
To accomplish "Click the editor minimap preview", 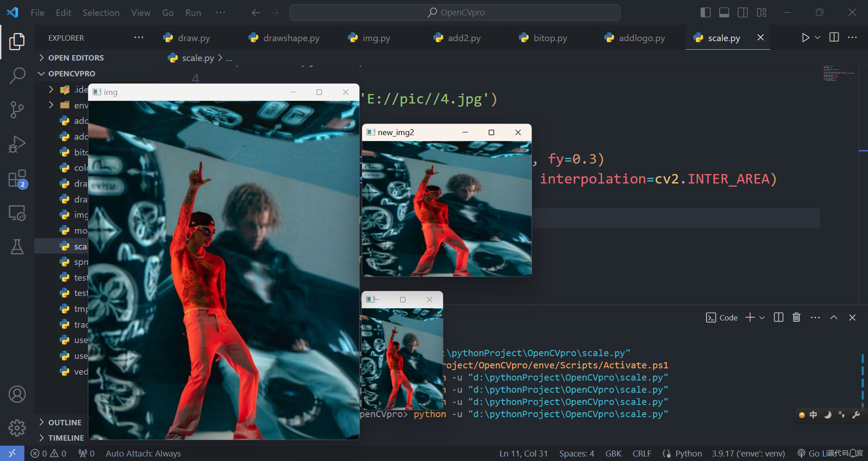I will click(x=839, y=74).
